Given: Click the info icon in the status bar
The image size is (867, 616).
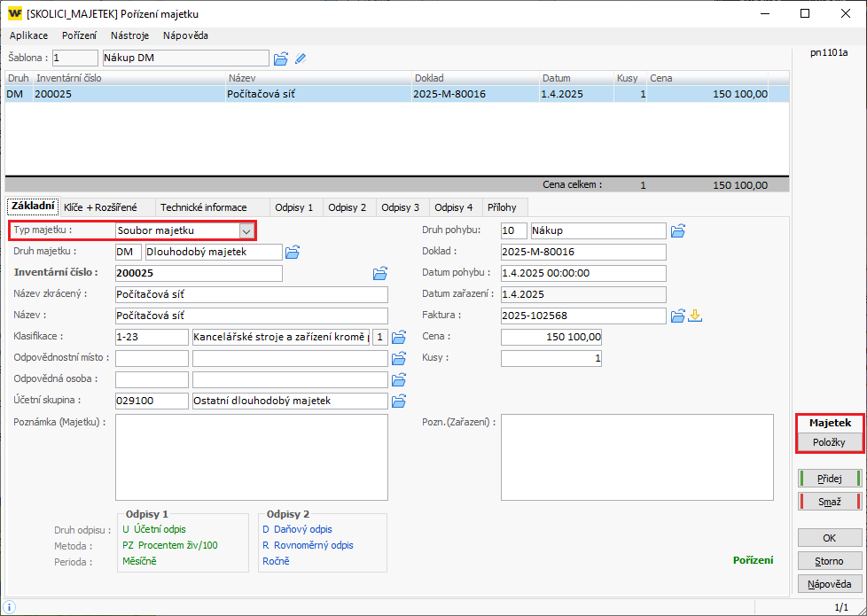Looking at the screenshot, I should click(x=11, y=606).
